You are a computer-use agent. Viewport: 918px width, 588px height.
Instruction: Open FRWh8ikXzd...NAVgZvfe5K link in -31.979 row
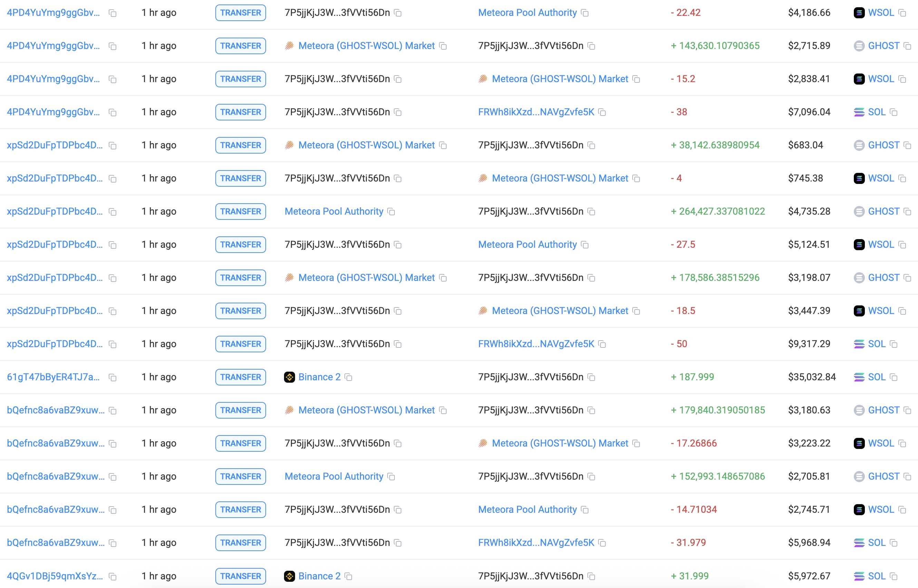click(536, 542)
